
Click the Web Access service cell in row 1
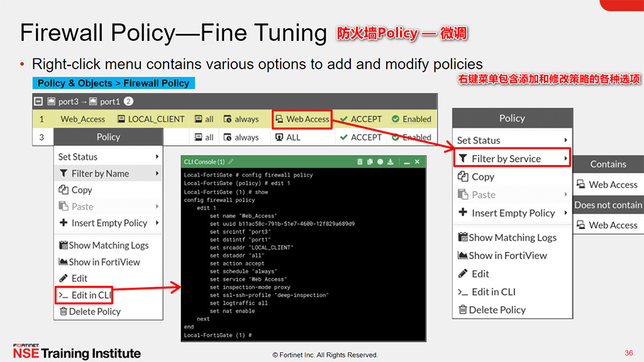(303, 119)
